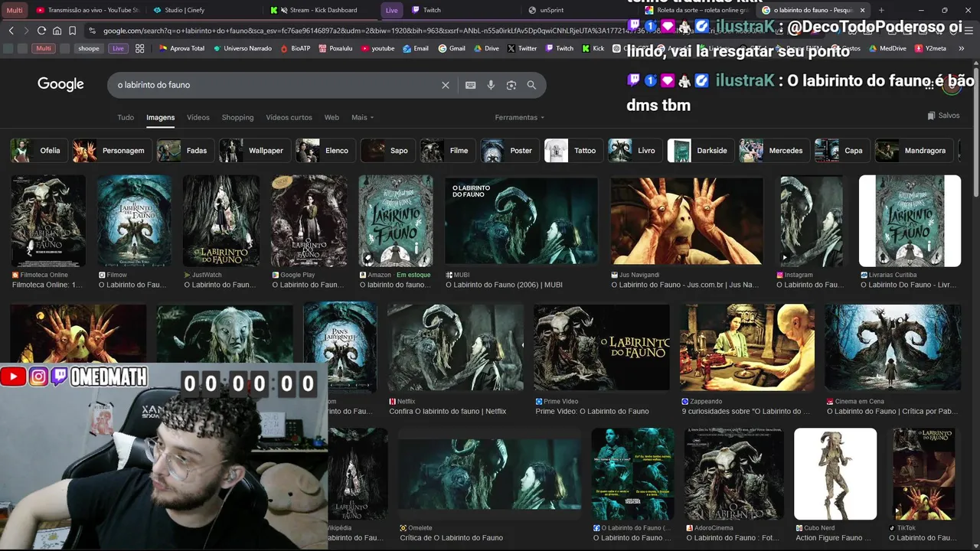Screen dimensions: 980x551
Task: Switch to the Stream - Kick Dashboard tab
Action: (322, 10)
